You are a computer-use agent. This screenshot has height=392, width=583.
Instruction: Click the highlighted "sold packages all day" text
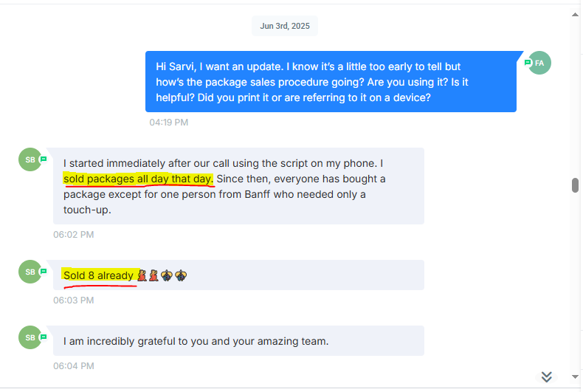click(x=138, y=179)
